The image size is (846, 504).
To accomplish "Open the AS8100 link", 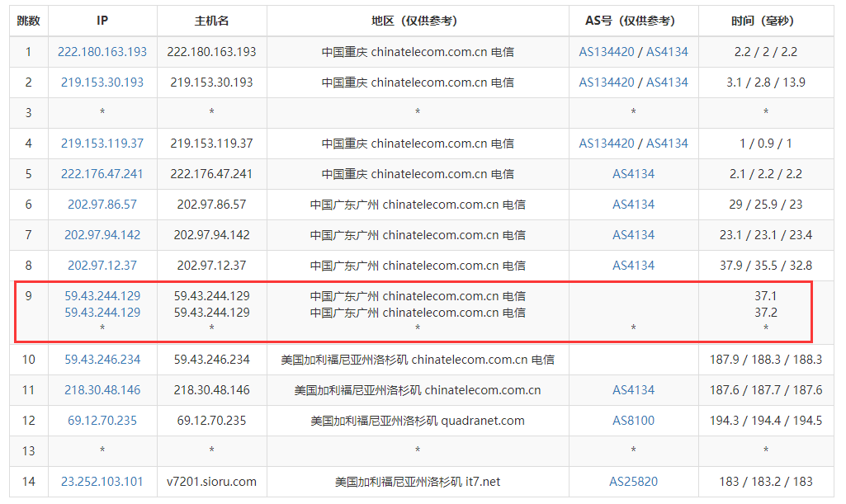I will click(633, 421).
